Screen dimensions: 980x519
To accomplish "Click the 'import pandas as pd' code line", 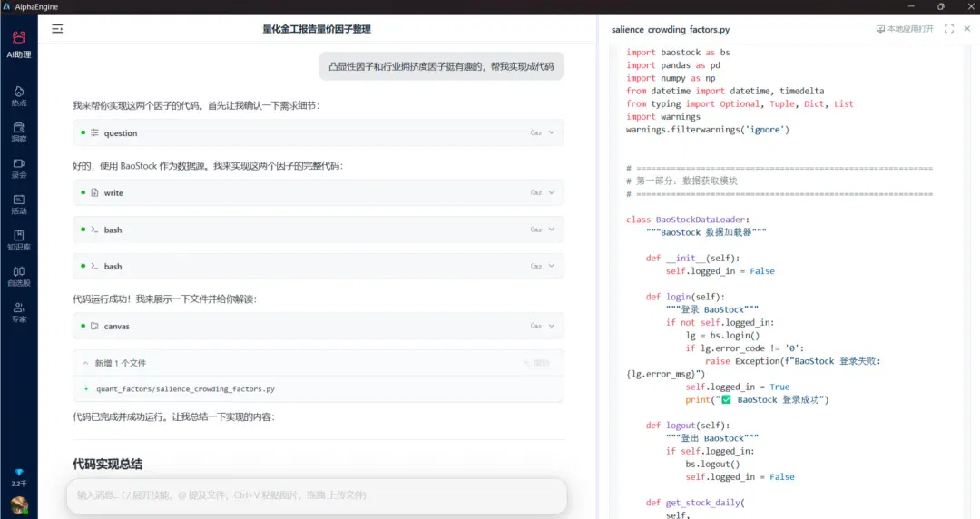I will click(x=672, y=65).
